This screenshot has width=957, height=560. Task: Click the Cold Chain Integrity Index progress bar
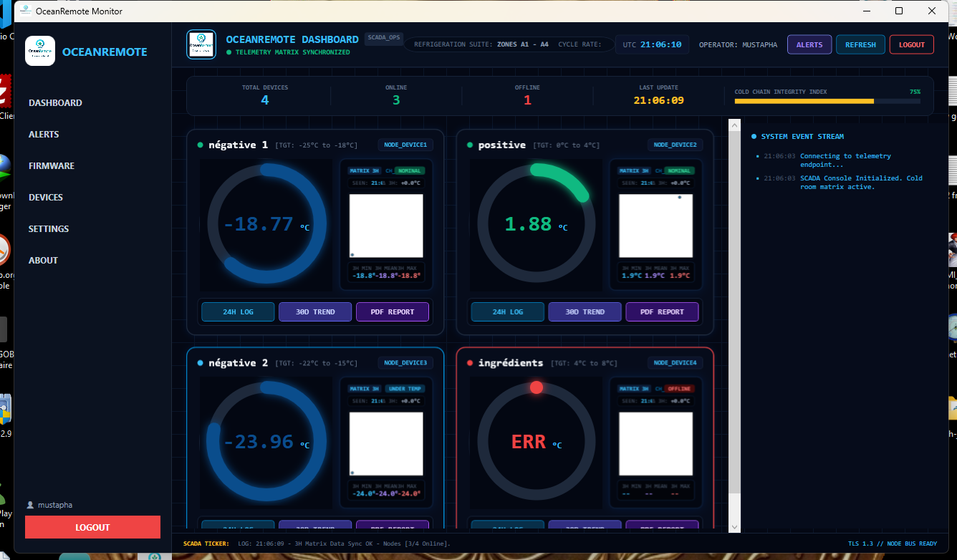tap(827, 102)
